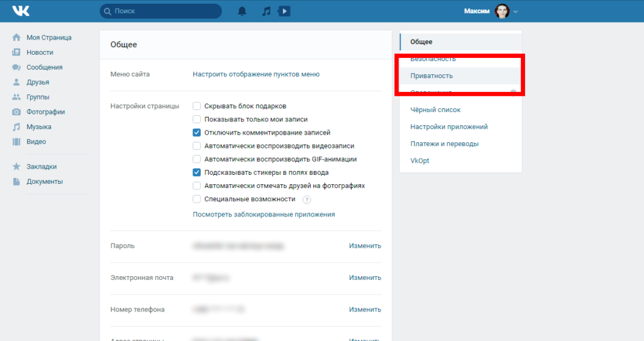Open Сообщения in left menu
The width and height of the screenshot is (644, 341).
[x=45, y=67]
